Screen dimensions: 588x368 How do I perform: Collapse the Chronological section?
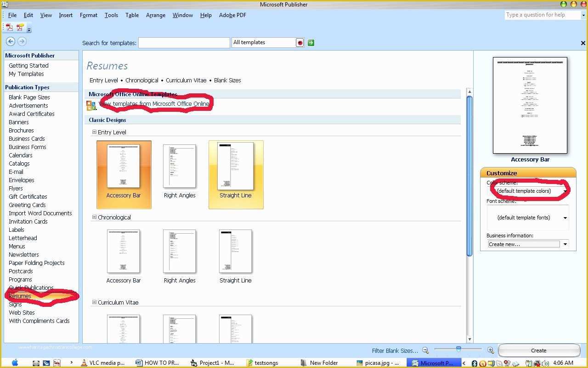coord(94,217)
